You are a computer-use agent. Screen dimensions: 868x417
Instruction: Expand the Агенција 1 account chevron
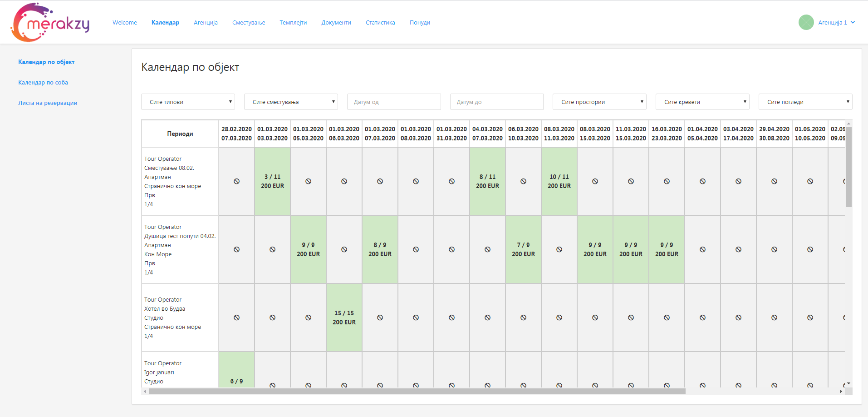click(853, 22)
